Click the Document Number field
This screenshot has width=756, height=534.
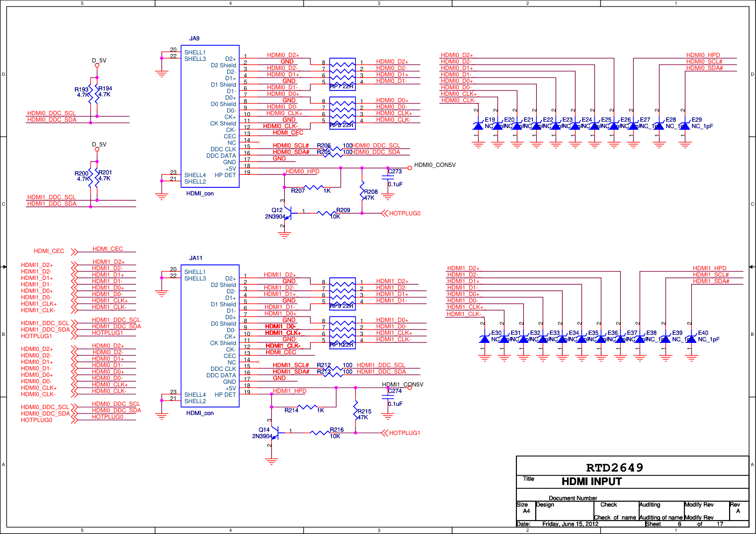pyautogui.click(x=573, y=498)
